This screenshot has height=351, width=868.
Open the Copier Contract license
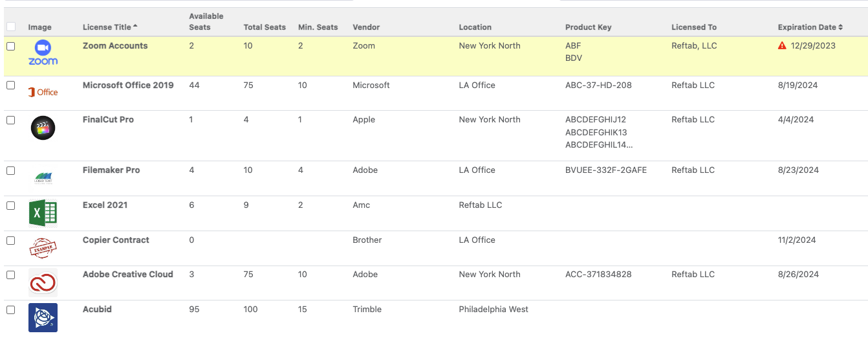(x=116, y=240)
